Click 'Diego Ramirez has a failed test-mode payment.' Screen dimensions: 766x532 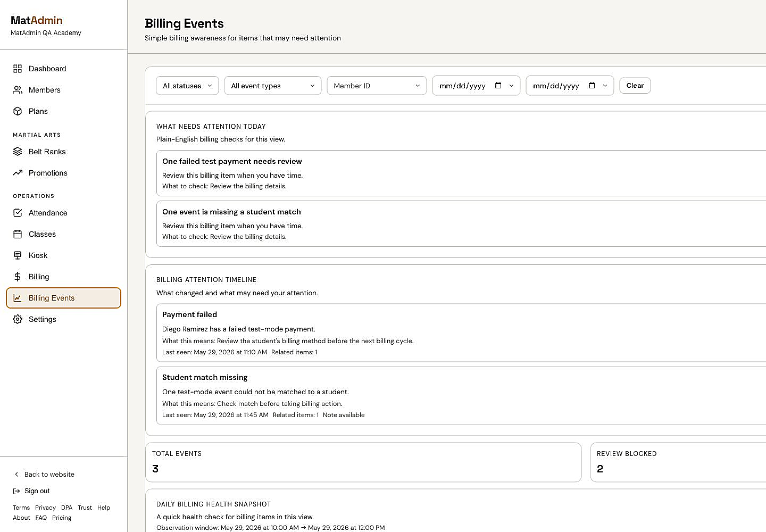point(239,329)
